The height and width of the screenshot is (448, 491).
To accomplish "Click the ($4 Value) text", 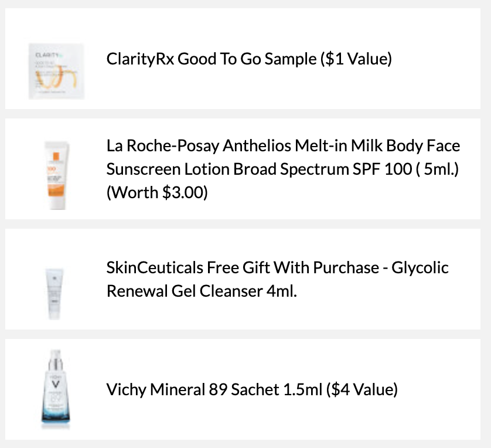I will click(362, 389).
